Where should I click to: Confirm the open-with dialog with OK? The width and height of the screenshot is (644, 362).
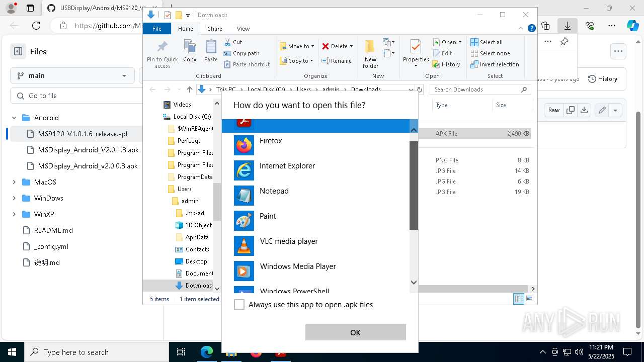tap(355, 332)
